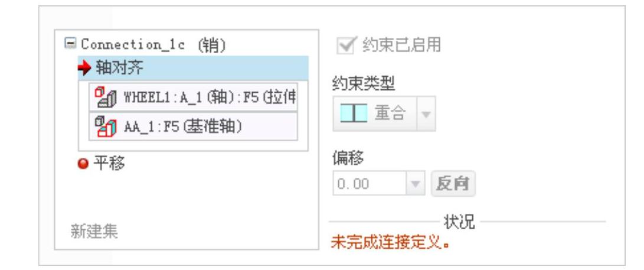This screenshot has height=270, width=644.
Task: Click the 偏移 value field 0.00
Action: pyautogui.click(x=370, y=183)
